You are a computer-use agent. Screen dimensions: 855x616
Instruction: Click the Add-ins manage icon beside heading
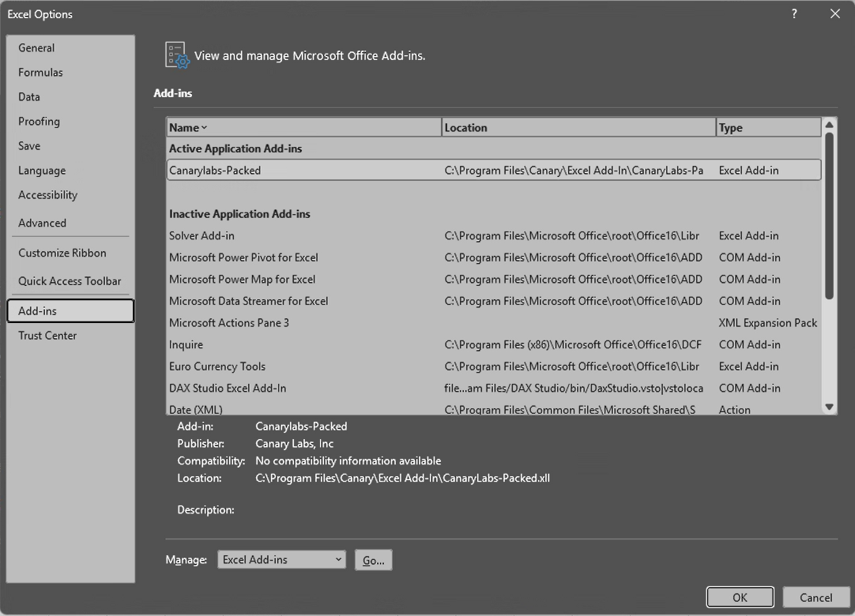[x=177, y=55]
